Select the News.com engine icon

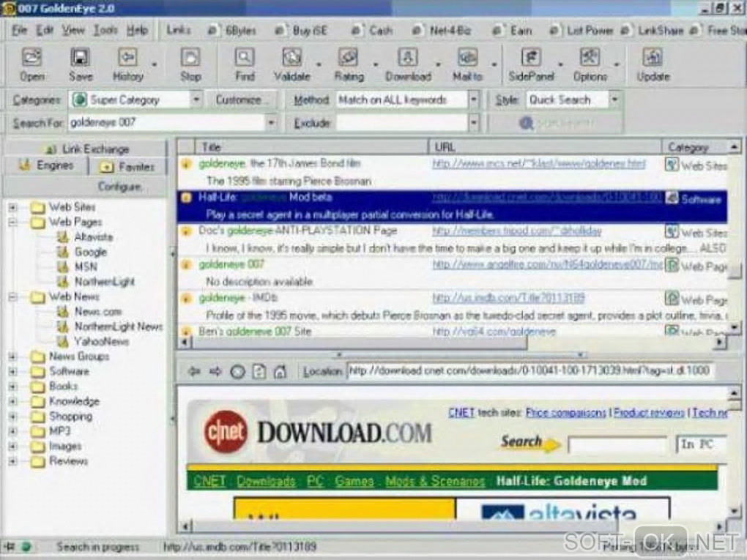click(62, 311)
